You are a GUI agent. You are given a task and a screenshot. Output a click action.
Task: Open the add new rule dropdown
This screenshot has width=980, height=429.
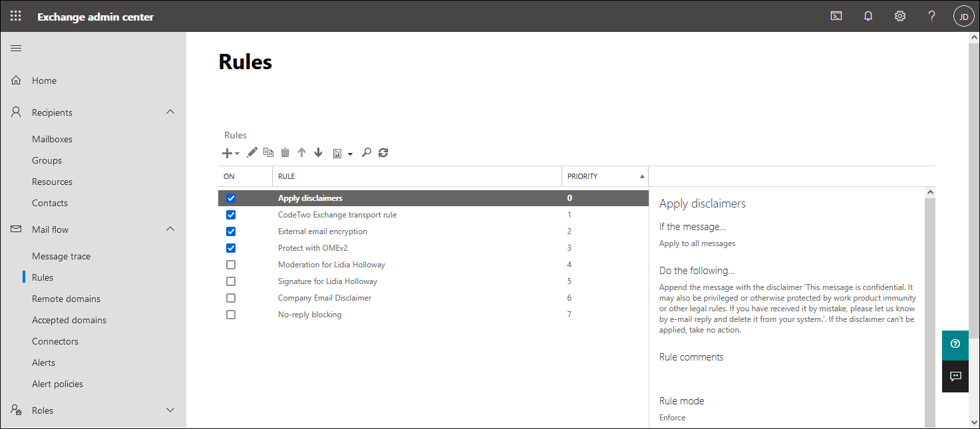[230, 153]
